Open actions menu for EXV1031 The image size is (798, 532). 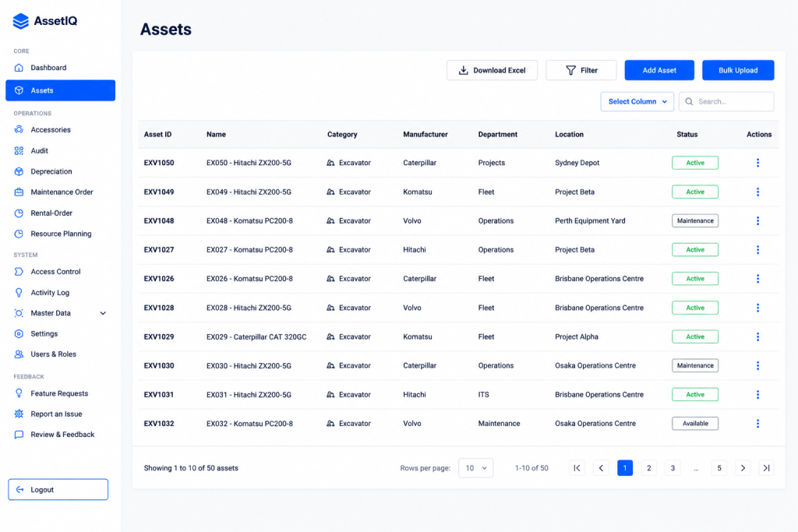(757, 395)
